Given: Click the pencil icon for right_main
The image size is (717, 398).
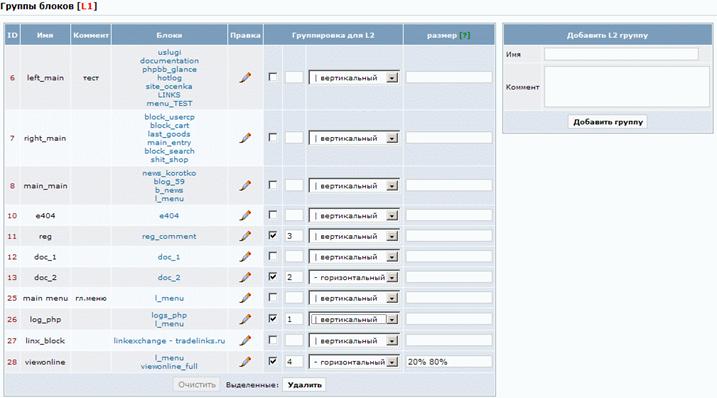Looking at the screenshot, I should tap(245, 138).
